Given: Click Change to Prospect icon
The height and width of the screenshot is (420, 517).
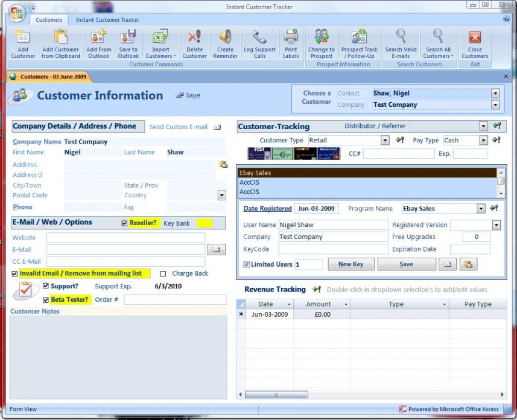Looking at the screenshot, I should click(x=322, y=37).
